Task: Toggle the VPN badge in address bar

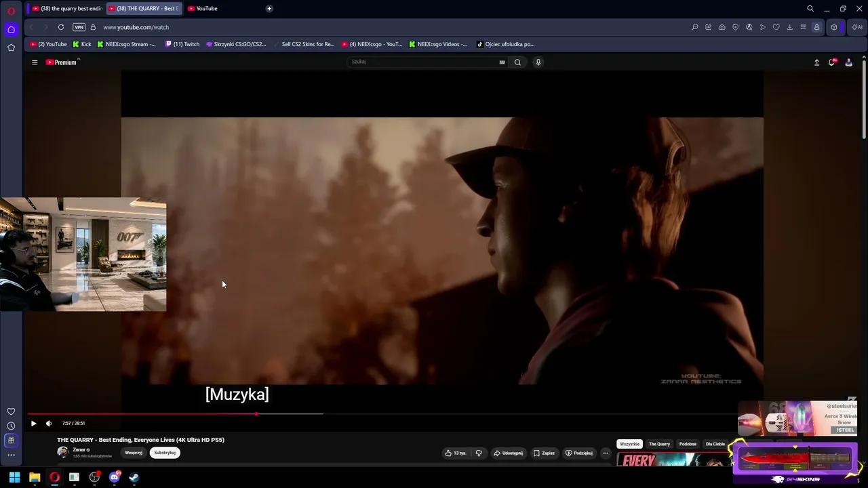Action: tap(79, 27)
